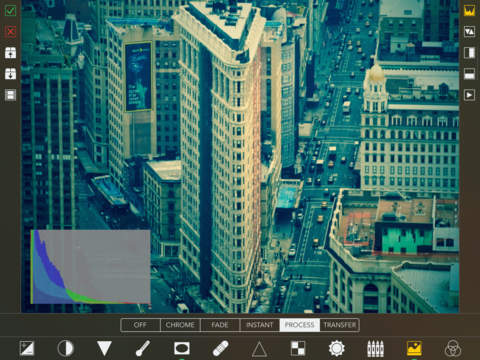480x360 pixels.
Task: Click the box icon with down arrow
Action: 10,74
